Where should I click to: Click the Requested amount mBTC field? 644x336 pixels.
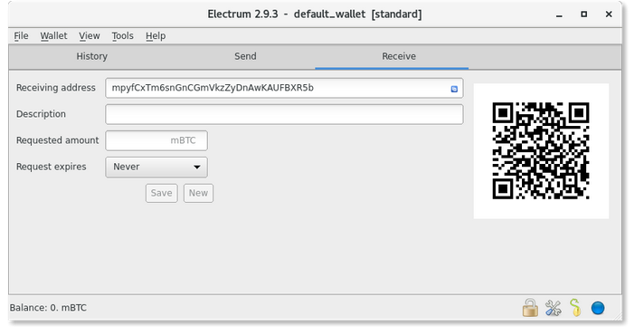[156, 140]
